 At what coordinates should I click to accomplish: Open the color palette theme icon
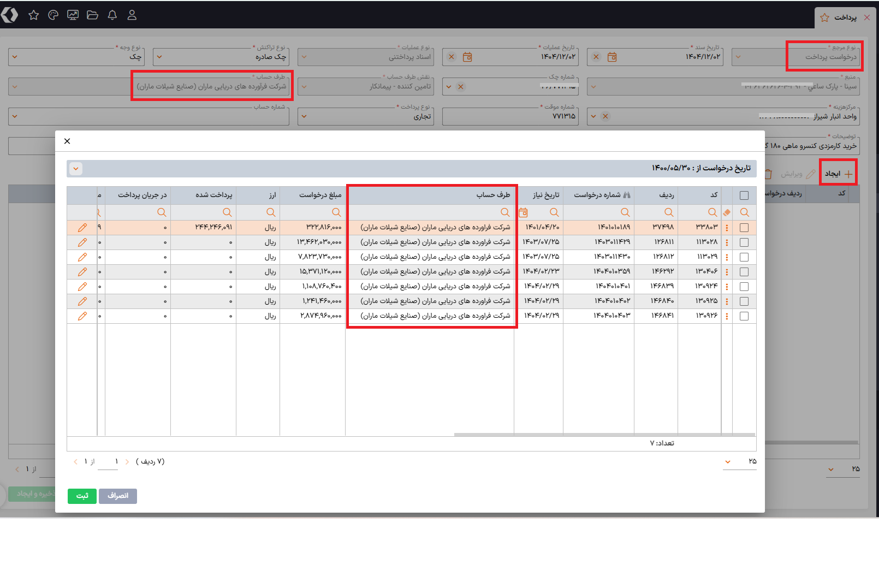(x=53, y=15)
